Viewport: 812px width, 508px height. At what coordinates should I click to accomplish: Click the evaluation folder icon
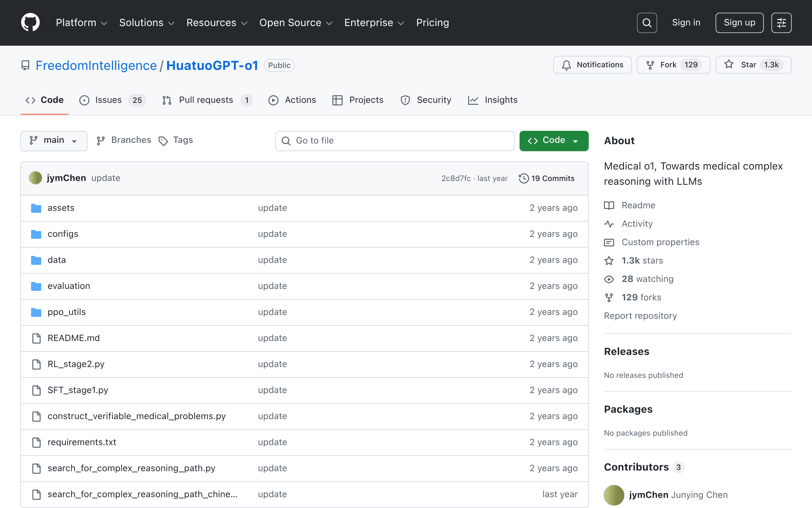click(36, 286)
